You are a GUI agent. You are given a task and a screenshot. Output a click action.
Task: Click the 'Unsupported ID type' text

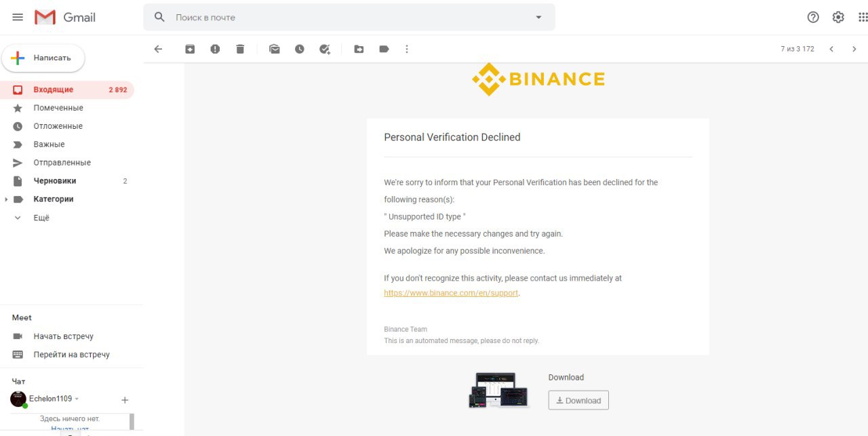click(425, 217)
